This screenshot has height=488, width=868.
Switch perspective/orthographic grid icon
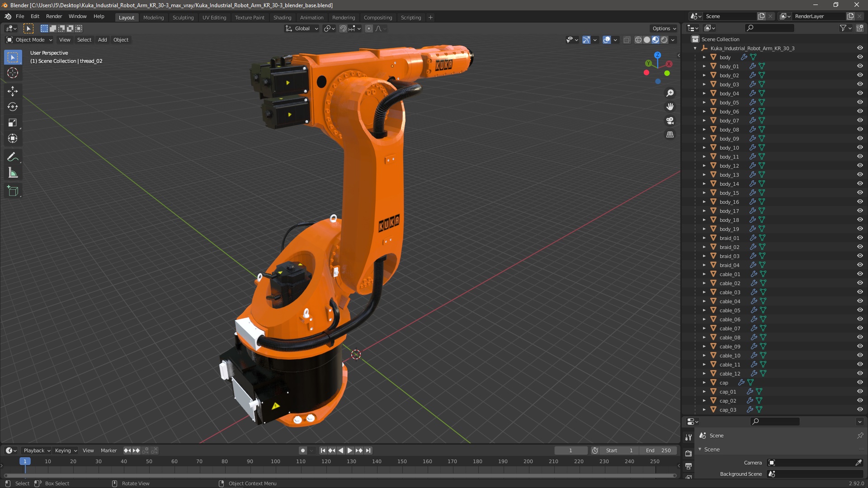pos(670,135)
